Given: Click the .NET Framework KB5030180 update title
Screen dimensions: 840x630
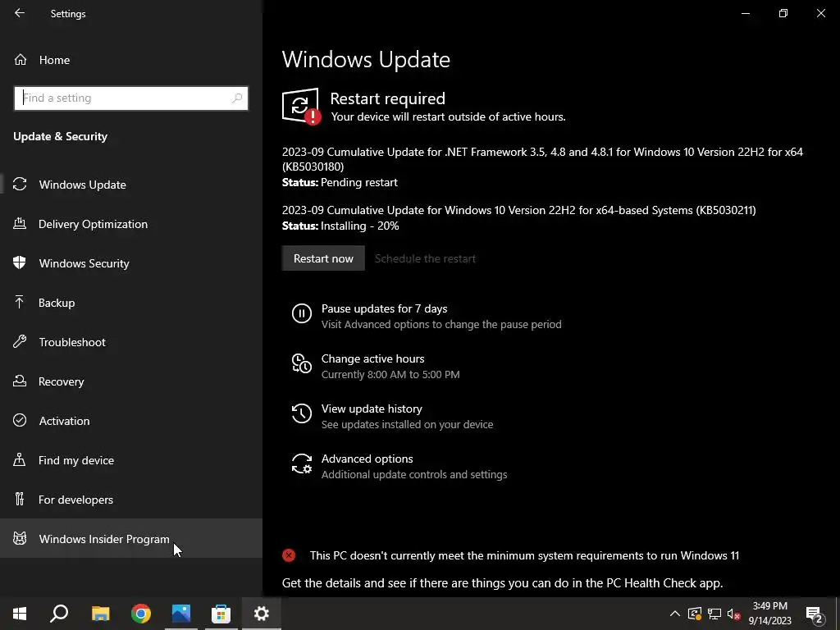Looking at the screenshot, I should point(542,159).
